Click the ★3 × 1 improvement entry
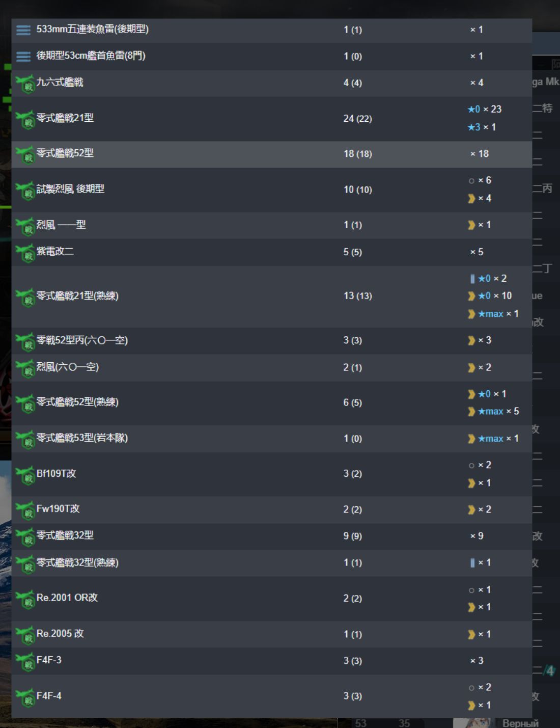The height and width of the screenshot is (728, 560). pyautogui.click(x=482, y=127)
